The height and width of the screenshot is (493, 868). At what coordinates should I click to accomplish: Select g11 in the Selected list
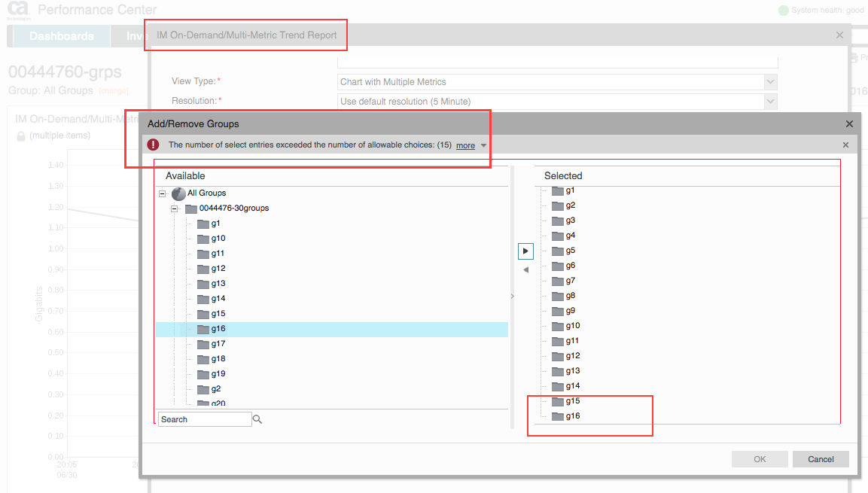coord(572,341)
